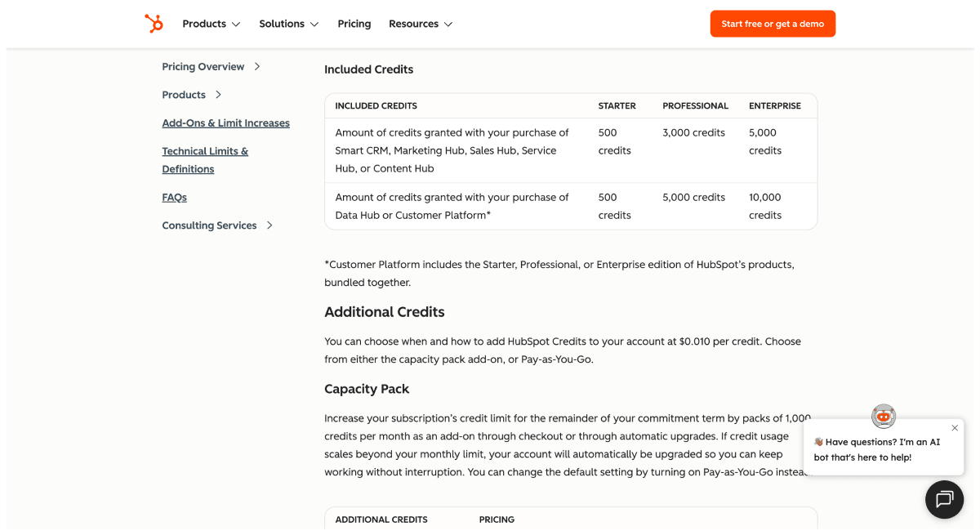
Task: Go to FAQs link in sidebar
Action: point(174,198)
